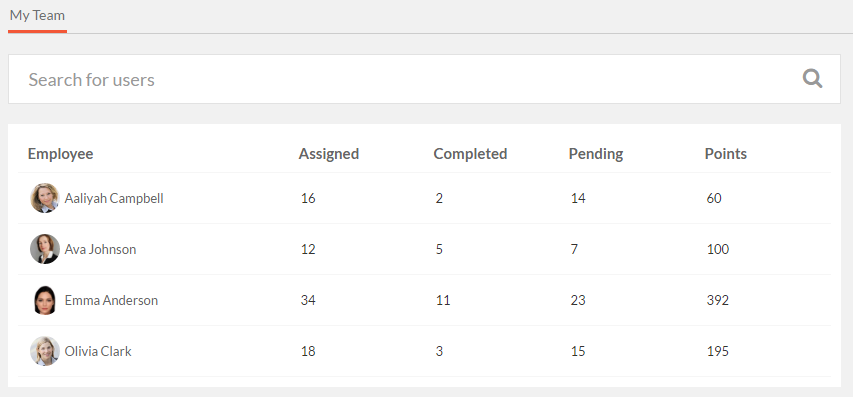
Task: Click Ava Johnson's assigned count 12
Action: pyautogui.click(x=308, y=250)
